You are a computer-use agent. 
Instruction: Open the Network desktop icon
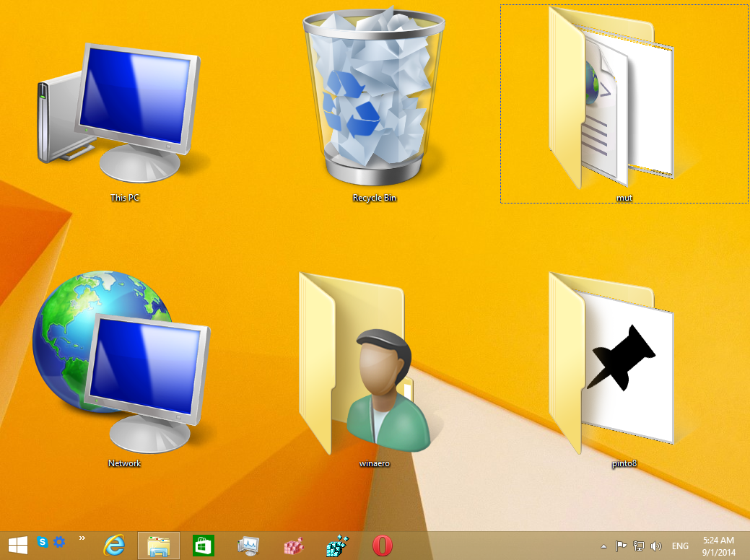pyautogui.click(x=123, y=361)
